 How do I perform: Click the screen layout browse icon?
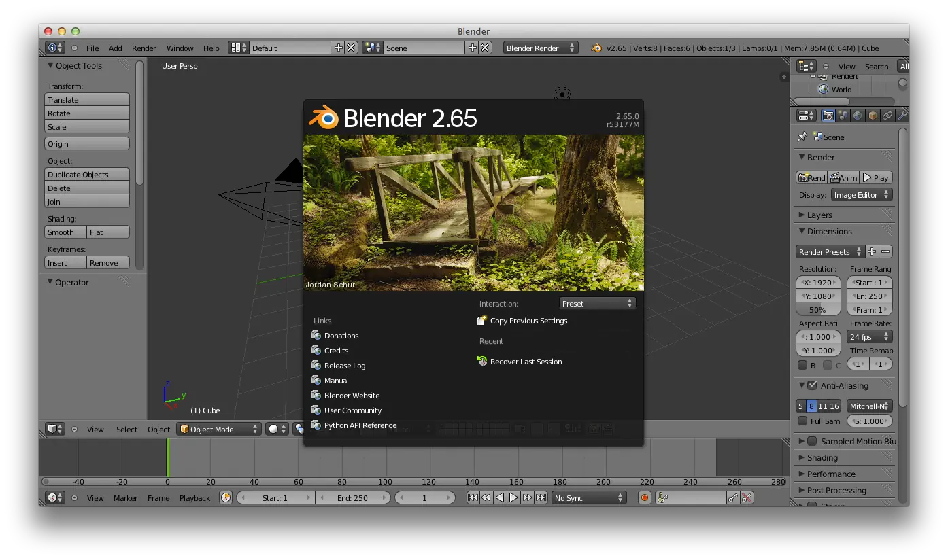[239, 48]
